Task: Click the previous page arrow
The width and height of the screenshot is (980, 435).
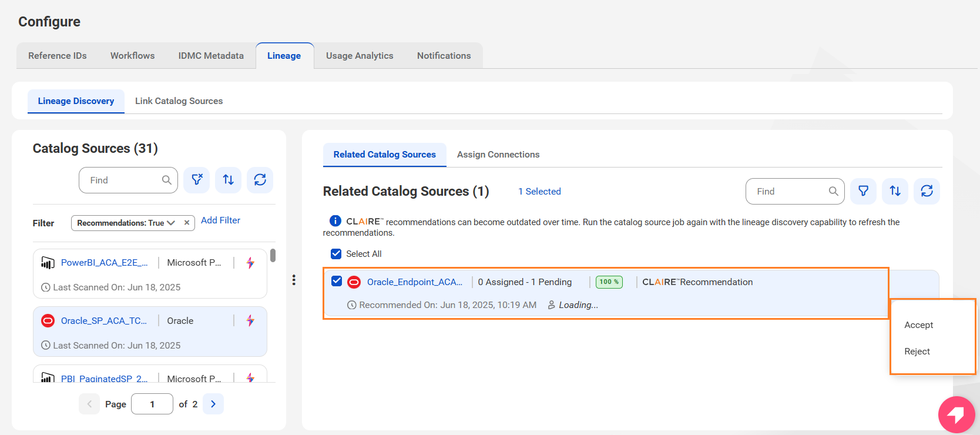Action: (x=89, y=404)
